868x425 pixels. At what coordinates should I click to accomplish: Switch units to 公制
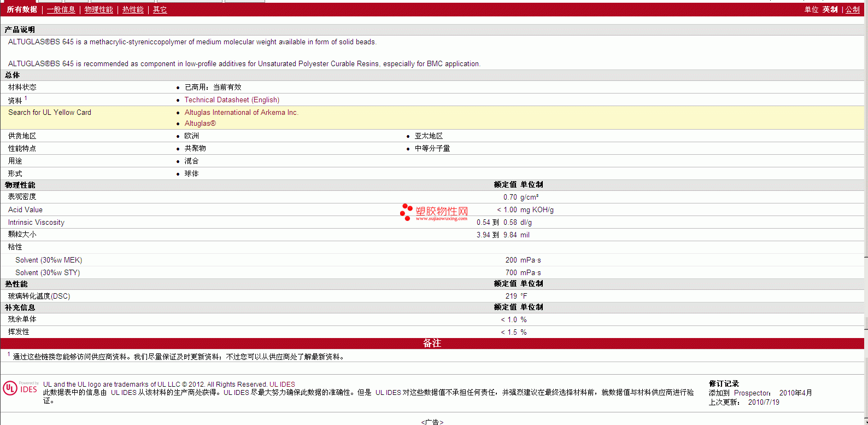[852, 9]
